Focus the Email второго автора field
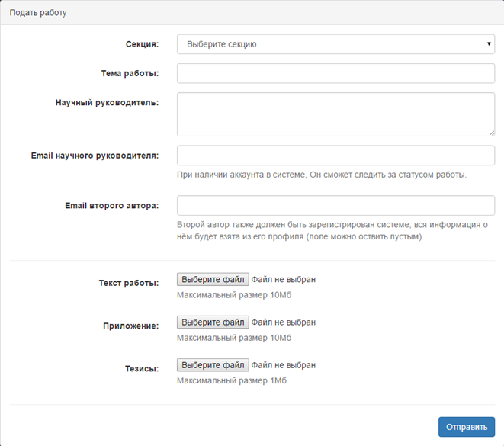This screenshot has width=504, height=446. click(x=335, y=205)
